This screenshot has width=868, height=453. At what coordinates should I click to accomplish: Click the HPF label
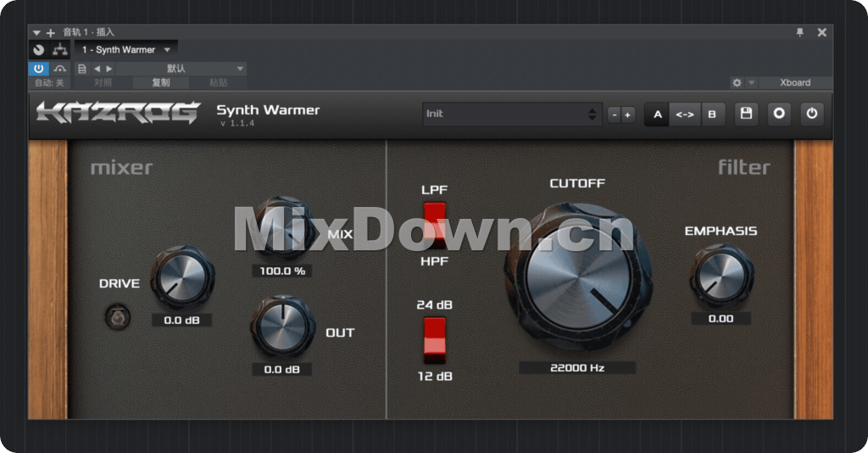pyautogui.click(x=435, y=261)
